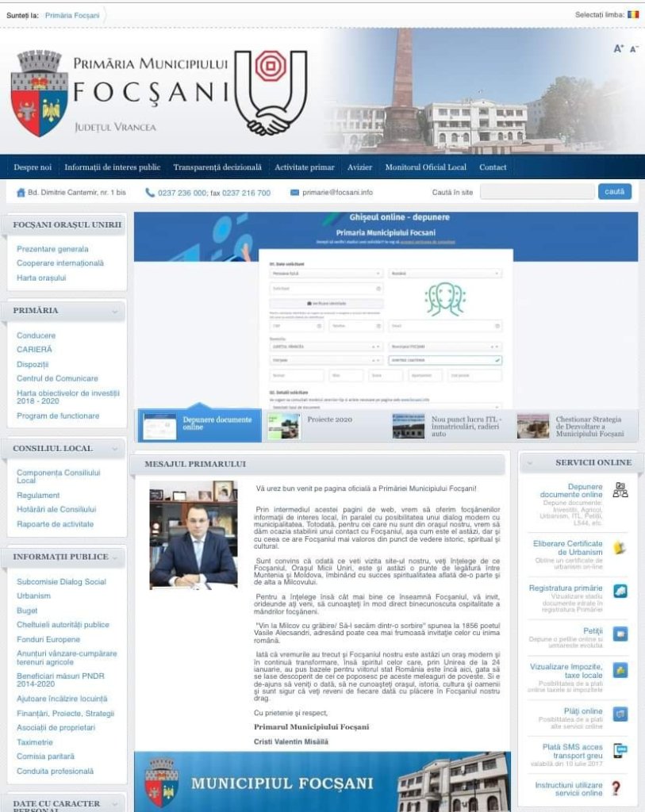Click the Eliberare Certificate de Urbanism icon
The image size is (645, 812).
(x=620, y=548)
